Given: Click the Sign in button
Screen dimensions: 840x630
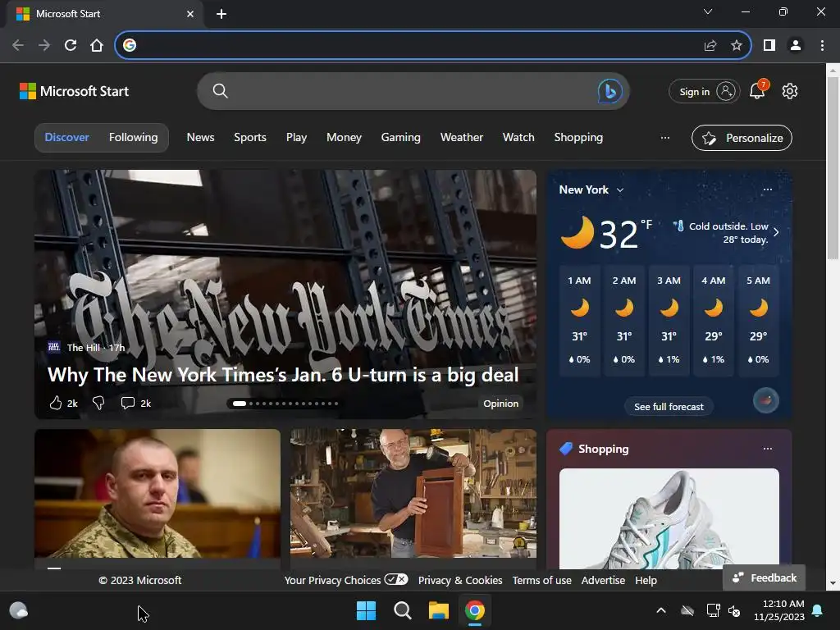Looking at the screenshot, I should [704, 92].
